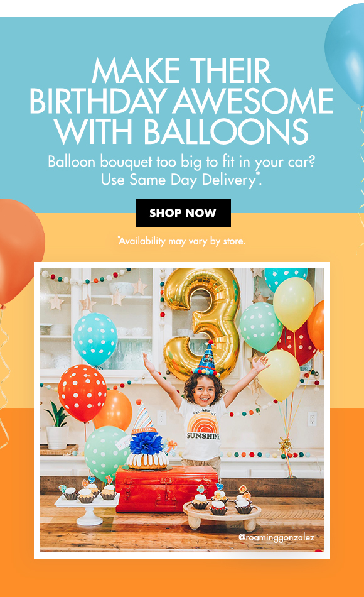Click the bundt cake with the blue flower
364x597 pixels.
(147, 452)
